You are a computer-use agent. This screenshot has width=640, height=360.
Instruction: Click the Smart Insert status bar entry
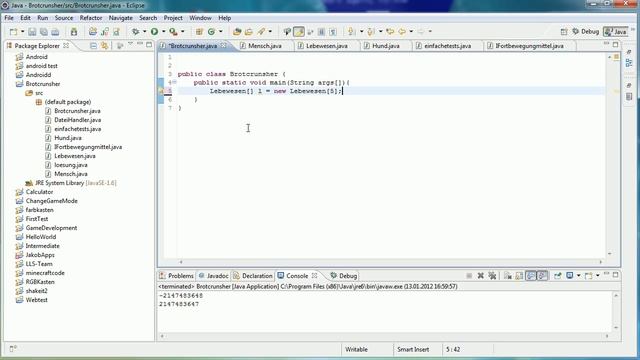point(413,349)
